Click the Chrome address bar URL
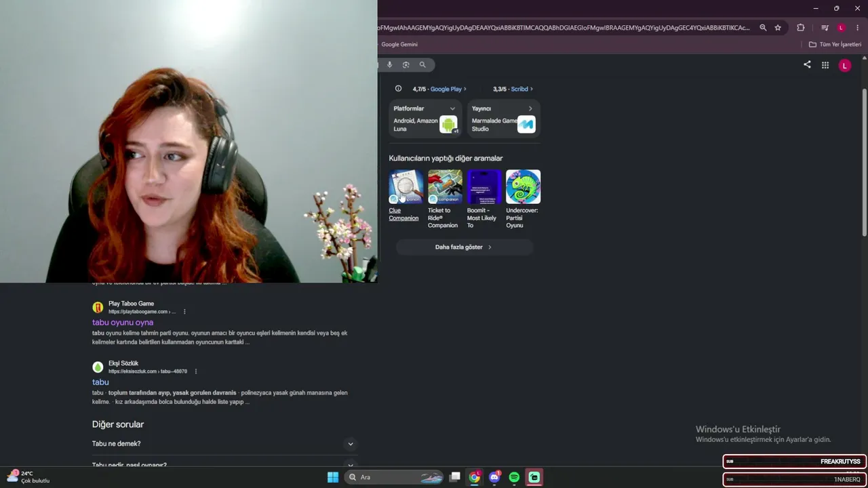Image resolution: width=868 pixels, height=488 pixels. click(x=565, y=28)
